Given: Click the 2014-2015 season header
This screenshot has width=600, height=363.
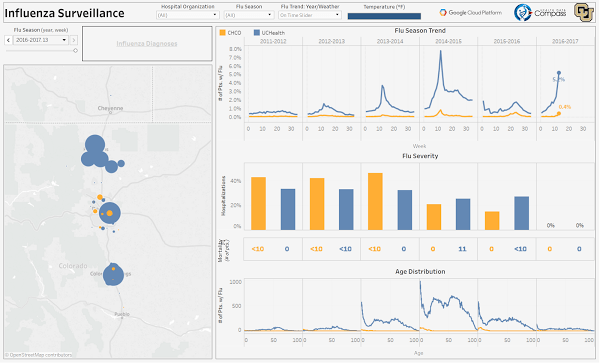Looking at the screenshot, I should coord(448,41).
